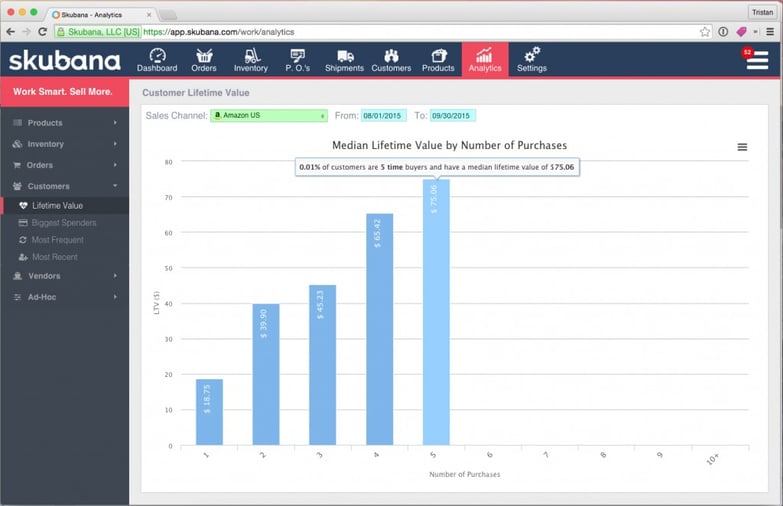
Task: Click the Number of Purchases axis label
Action: pos(464,474)
